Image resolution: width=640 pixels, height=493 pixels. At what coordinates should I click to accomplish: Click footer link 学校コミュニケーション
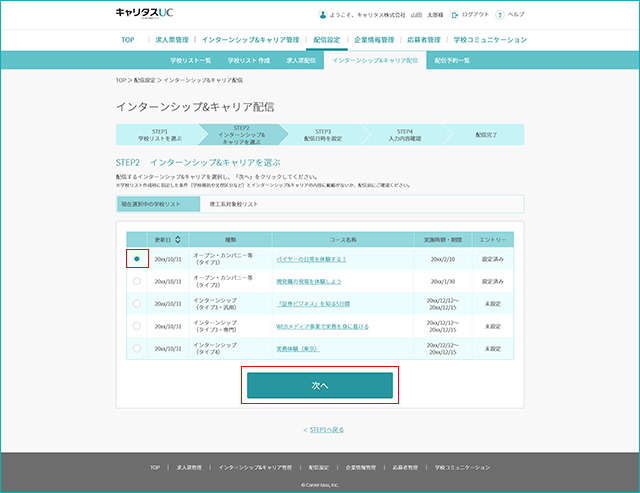(462, 467)
